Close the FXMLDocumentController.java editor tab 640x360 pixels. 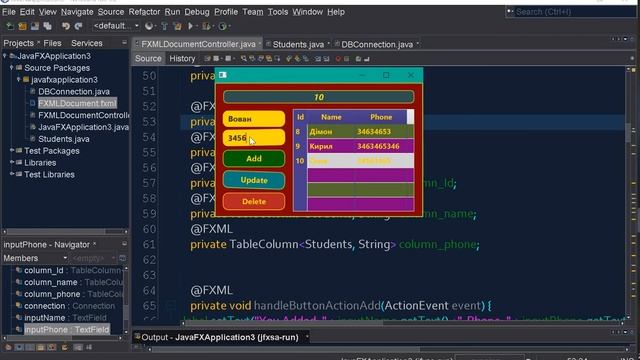pos(260,44)
